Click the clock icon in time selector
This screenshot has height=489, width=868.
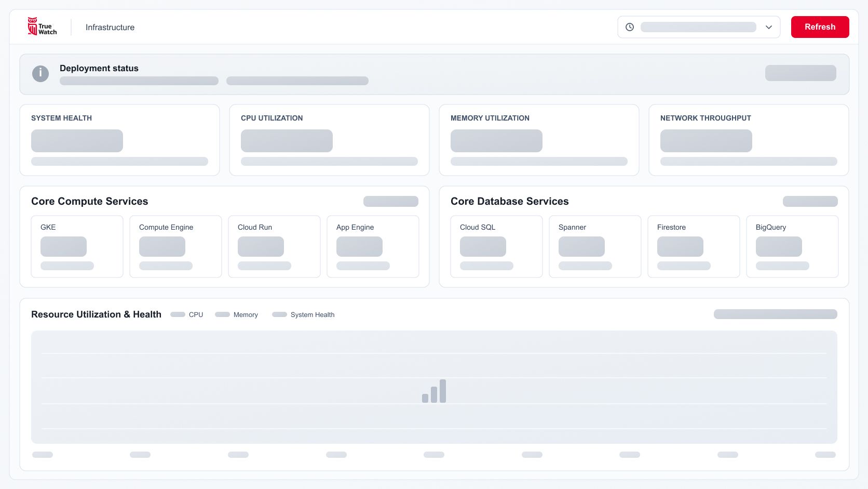coord(630,27)
